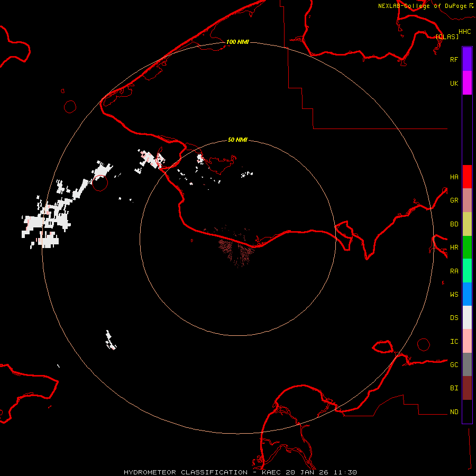476x476 pixels.
Task: Click the 50 NMI range ring label
Action: (237, 140)
